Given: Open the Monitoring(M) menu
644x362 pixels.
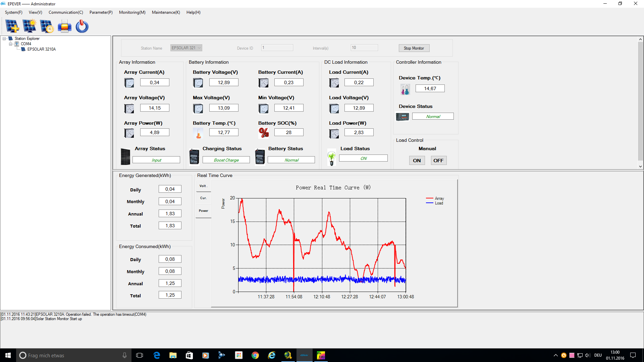Looking at the screenshot, I should pyautogui.click(x=132, y=12).
